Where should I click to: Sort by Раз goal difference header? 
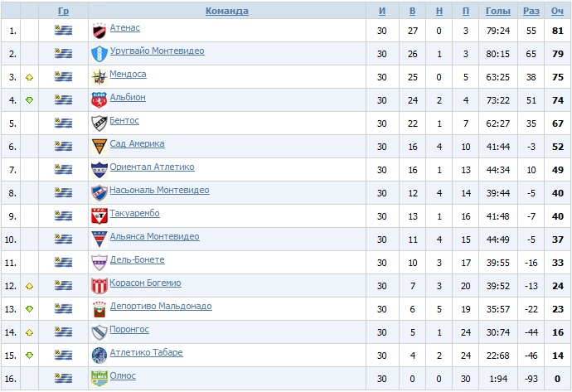[531, 11]
